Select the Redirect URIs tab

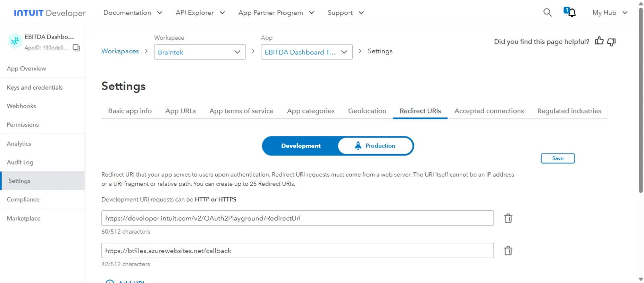[420, 111]
